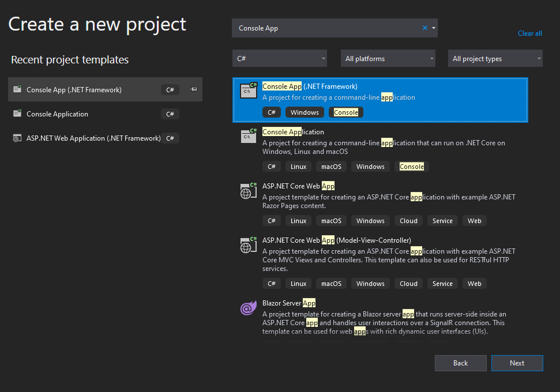Click Console tag under Console App (.NET Framework)
This screenshot has width=560, height=392.
pyautogui.click(x=345, y=112)
